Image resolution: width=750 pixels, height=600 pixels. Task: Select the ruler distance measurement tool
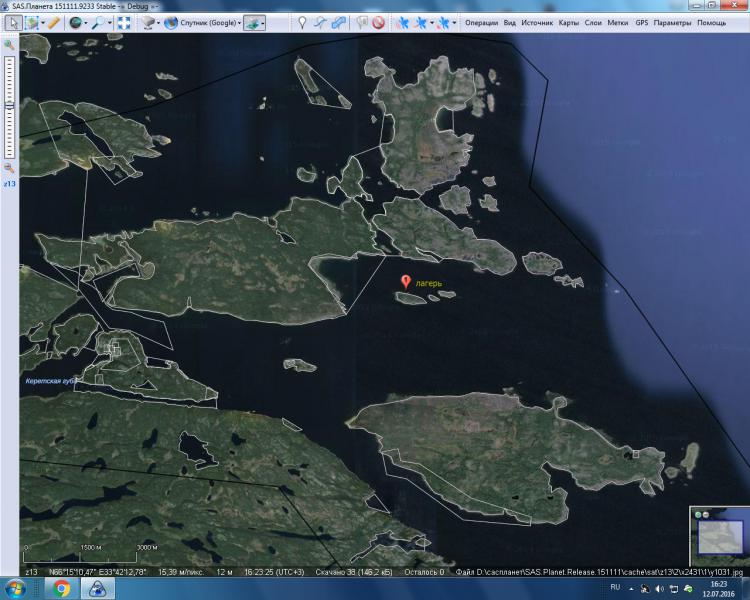[54, 22]
